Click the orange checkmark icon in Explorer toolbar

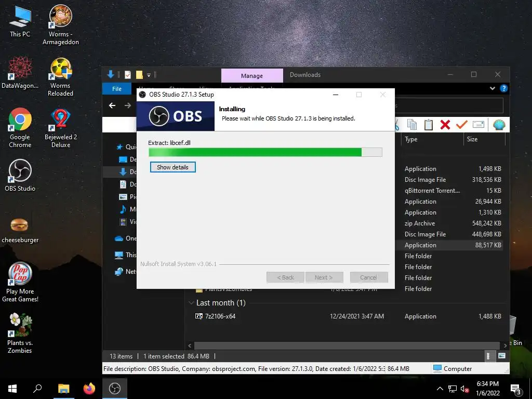[461, 125]
